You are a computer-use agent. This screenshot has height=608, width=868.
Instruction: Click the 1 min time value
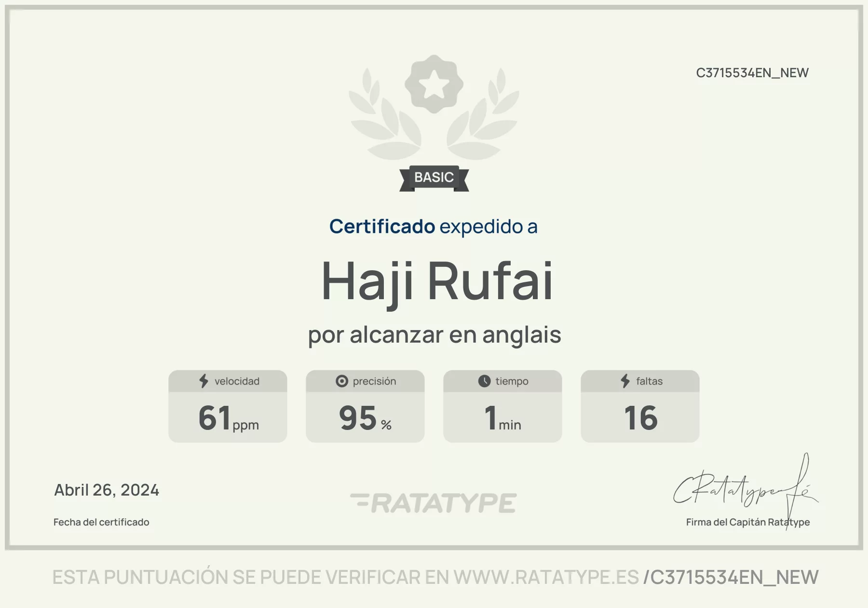pyautogui.click(x=503, y=418)
